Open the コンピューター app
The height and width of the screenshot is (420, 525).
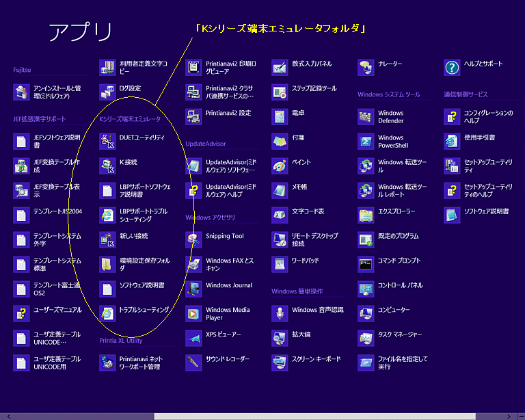[x=366, y=313]
